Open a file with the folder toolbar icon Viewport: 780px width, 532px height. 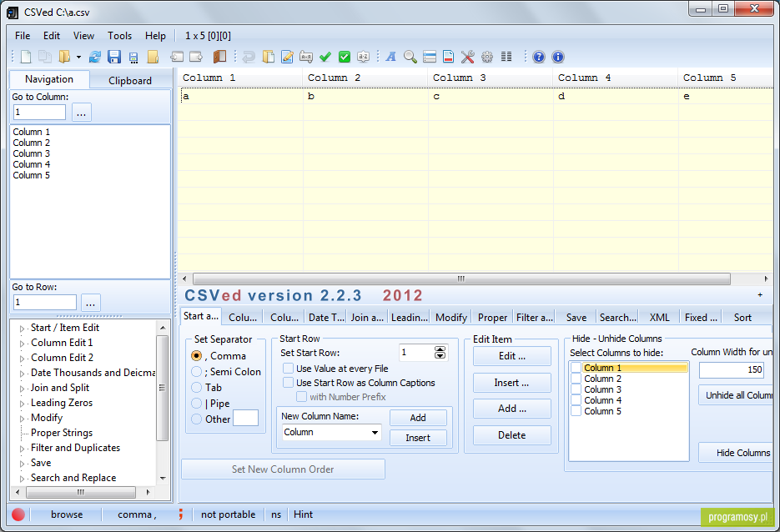point(64,57)
